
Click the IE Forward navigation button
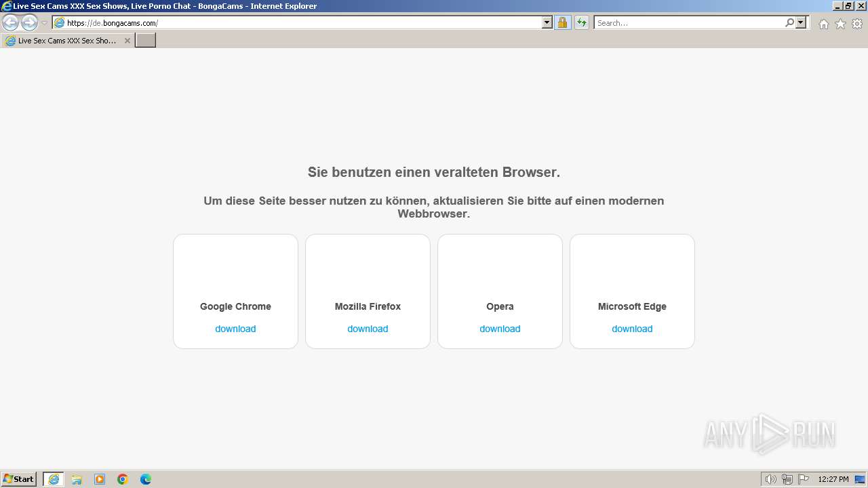point(29,23)
